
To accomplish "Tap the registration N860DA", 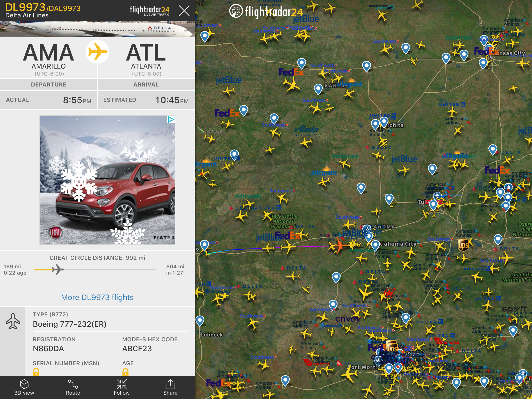I will point(48,349).
